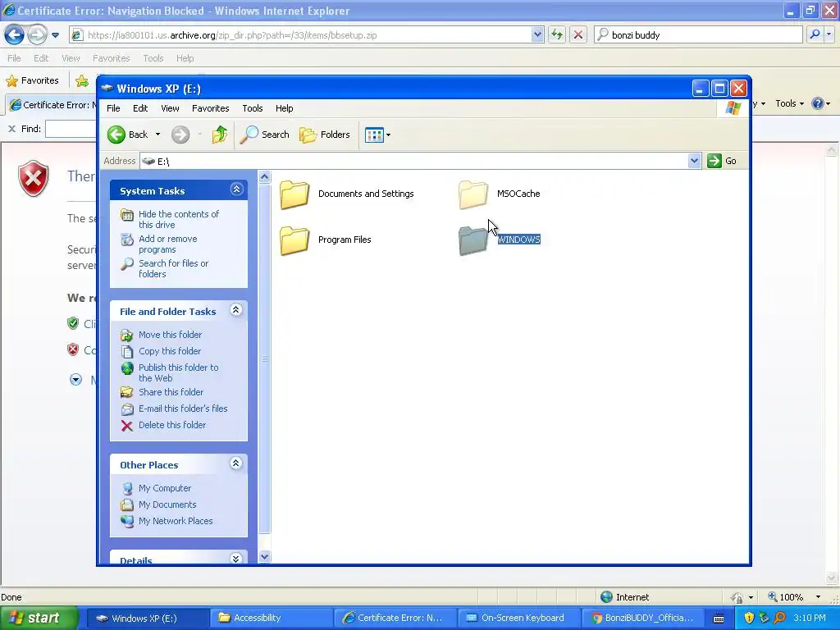Open the IE zoom level dropdown arrow
Viewport: 840px width, 630px height.
[x=818, y=597]
